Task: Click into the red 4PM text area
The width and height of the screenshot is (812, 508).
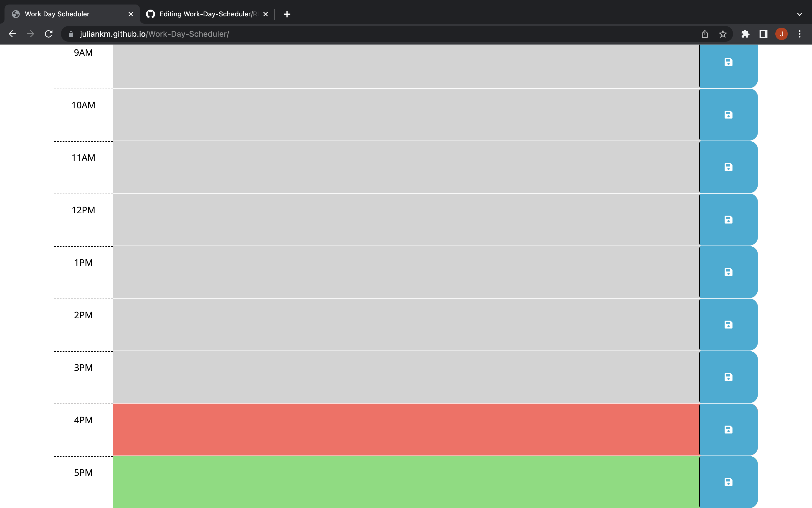Action: [406, 429]
